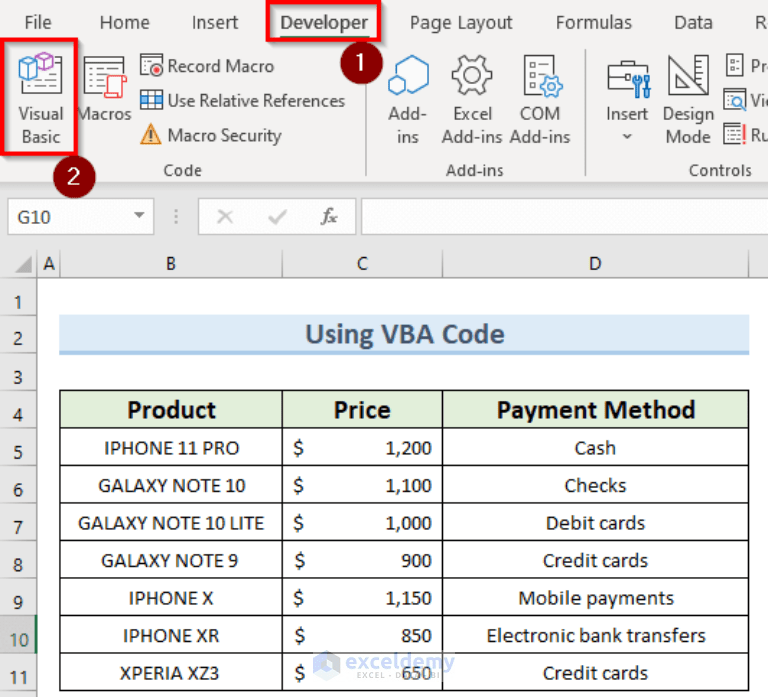Select the 'Mobile payments' cell
The height and width of the screenshot is (697, 768).
tap(595, 598)
